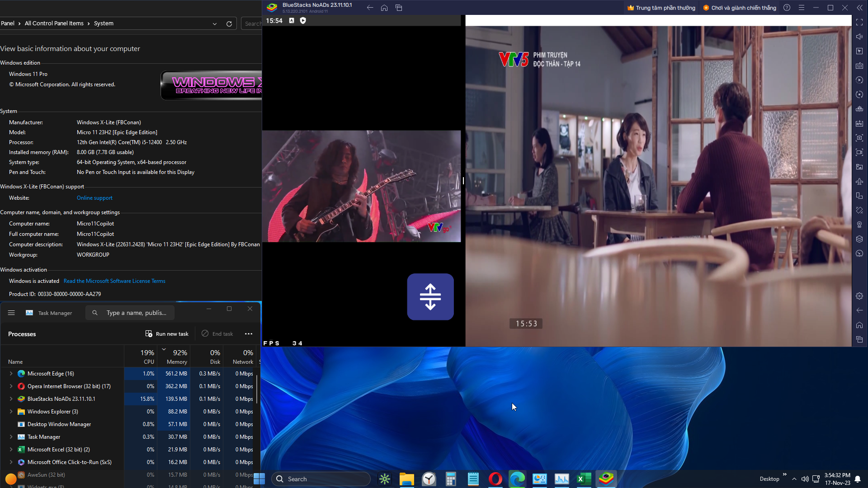
Task: Click Run new task in Task Manager
Action: pos(167,334)
